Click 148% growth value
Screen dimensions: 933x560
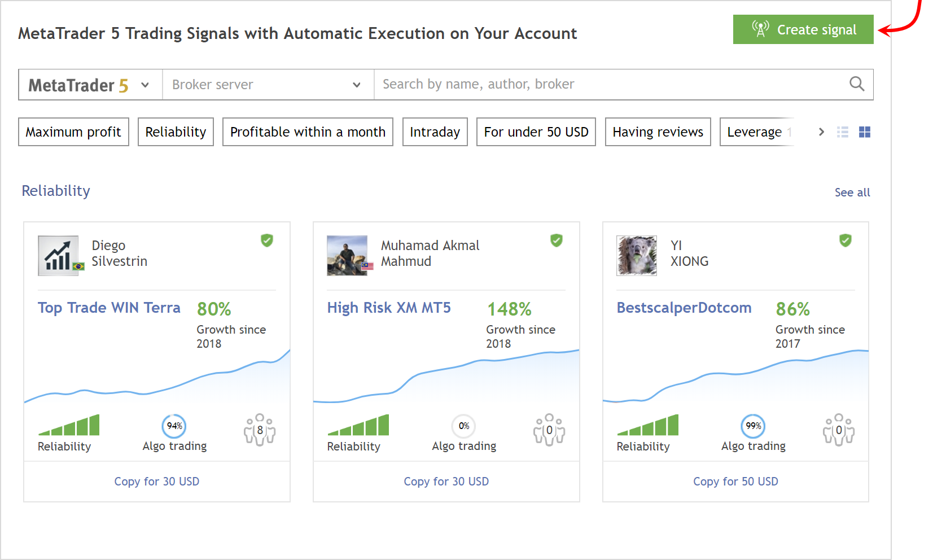[x=509, y=309]
